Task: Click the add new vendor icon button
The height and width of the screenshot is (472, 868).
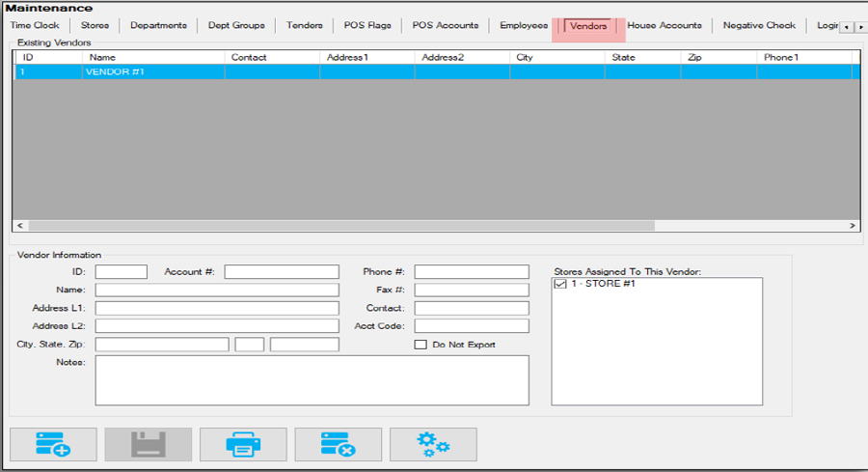Action: point(53,444)
